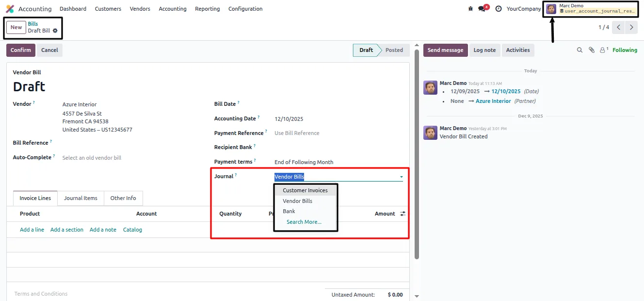
Task: Click the Bill Reference field
Action: tap(133, 143)
